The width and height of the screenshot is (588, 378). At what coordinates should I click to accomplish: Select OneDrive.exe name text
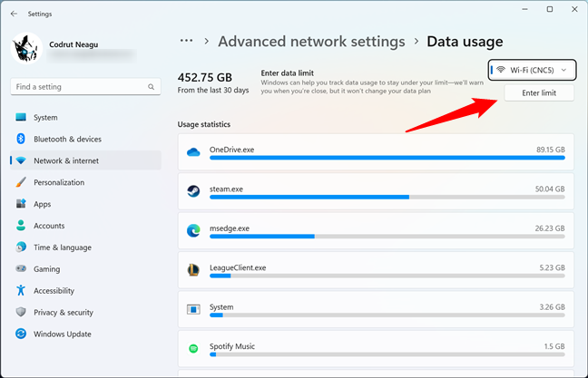pyautogui.click(x=231, y=150)
